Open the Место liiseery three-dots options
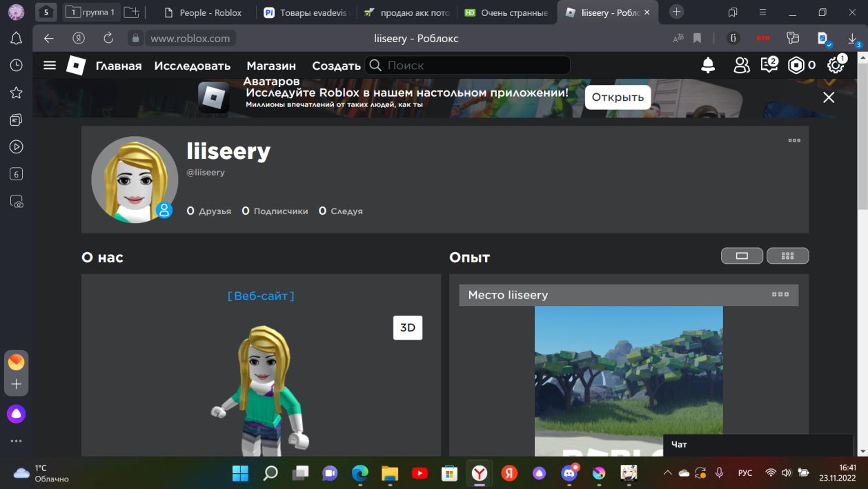This screenshot has width=868, height=489. [x=780, y=294]
